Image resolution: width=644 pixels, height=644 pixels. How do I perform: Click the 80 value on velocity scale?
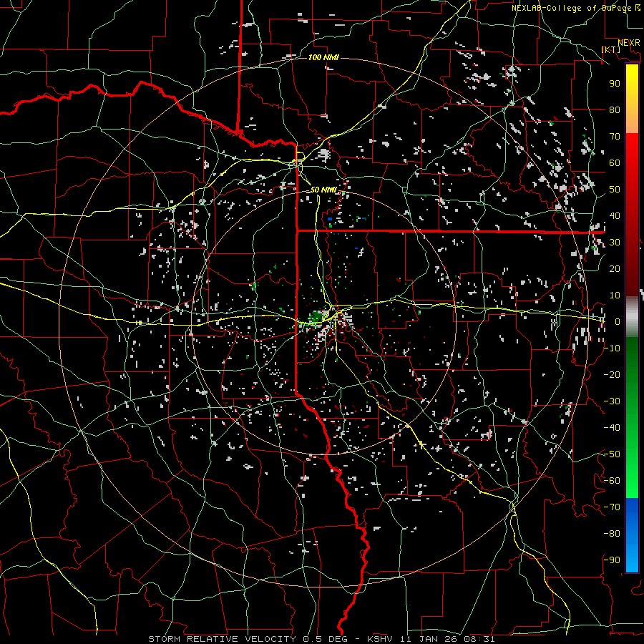[615, 110]
